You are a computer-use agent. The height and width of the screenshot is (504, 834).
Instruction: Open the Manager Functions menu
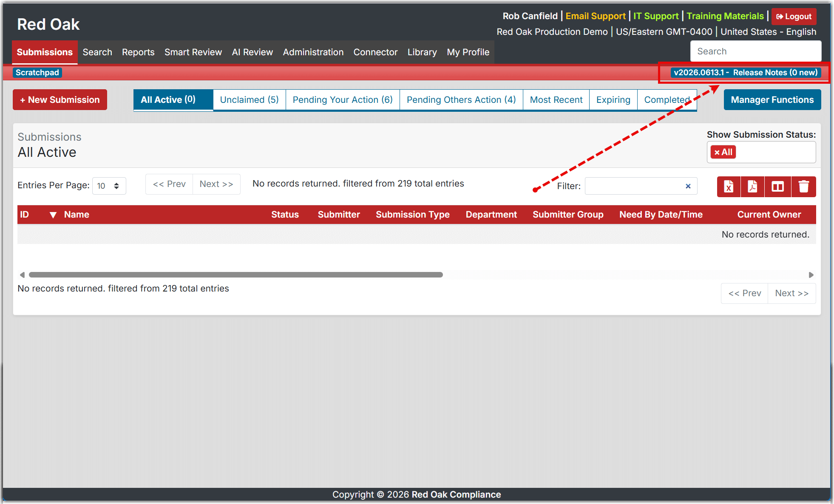tap(772, 100)
